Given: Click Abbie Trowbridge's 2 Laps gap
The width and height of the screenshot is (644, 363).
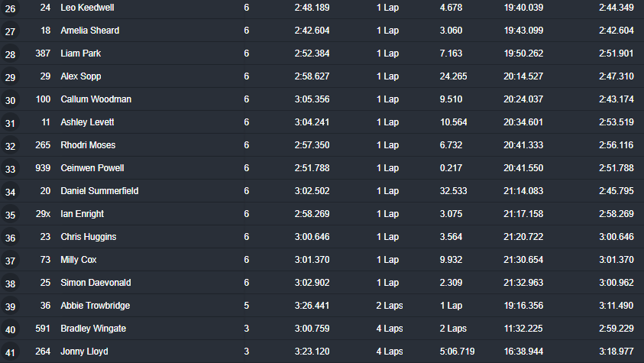Looking at the screenshot, I should point(390,306).
